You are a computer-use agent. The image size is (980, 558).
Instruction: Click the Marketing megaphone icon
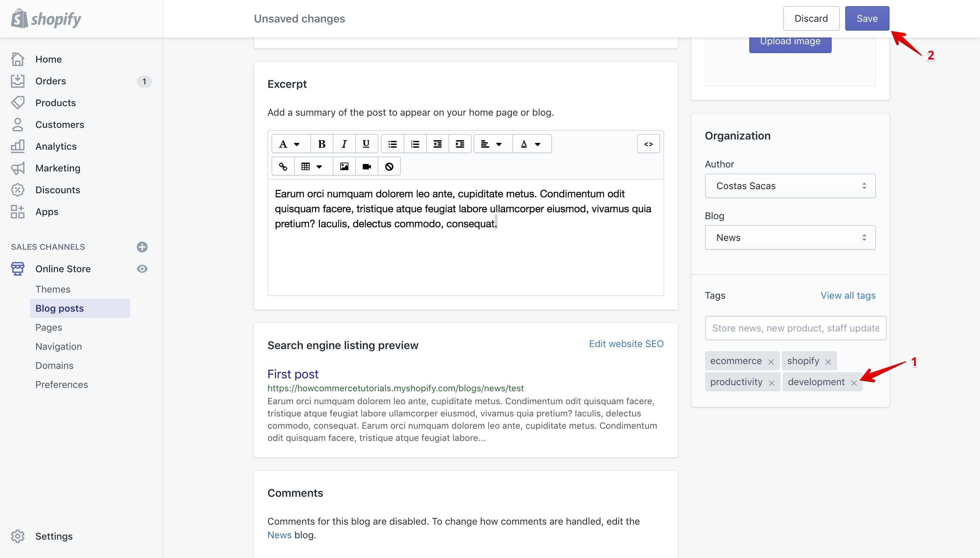coord(18,168)
